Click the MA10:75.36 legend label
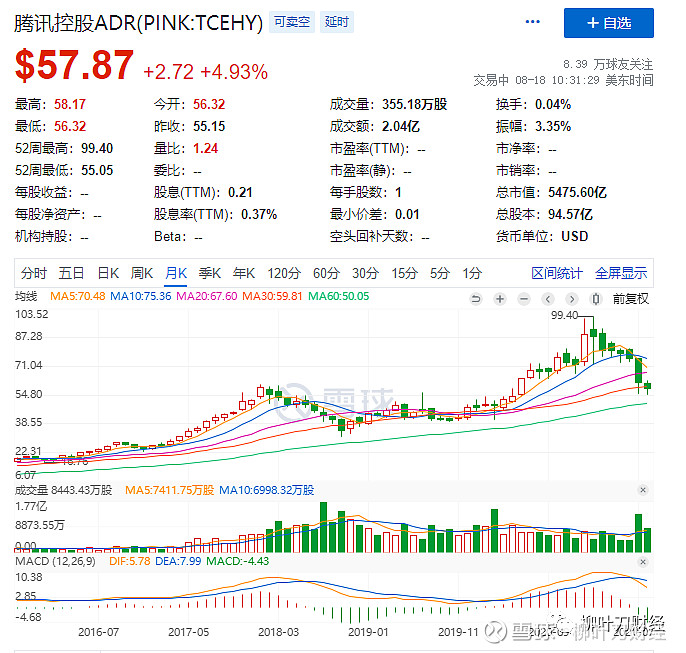Viewport: 686px width, 653px height. [x=140, y=296]
